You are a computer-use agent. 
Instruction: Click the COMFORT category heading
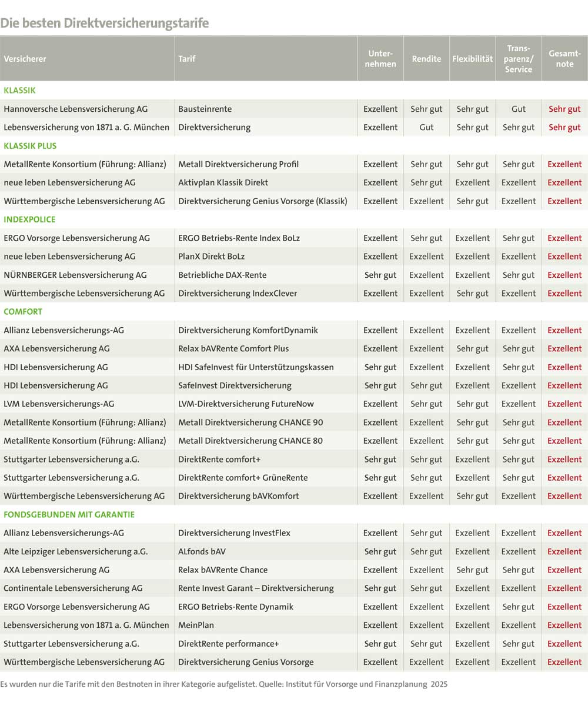pos(23,312)
